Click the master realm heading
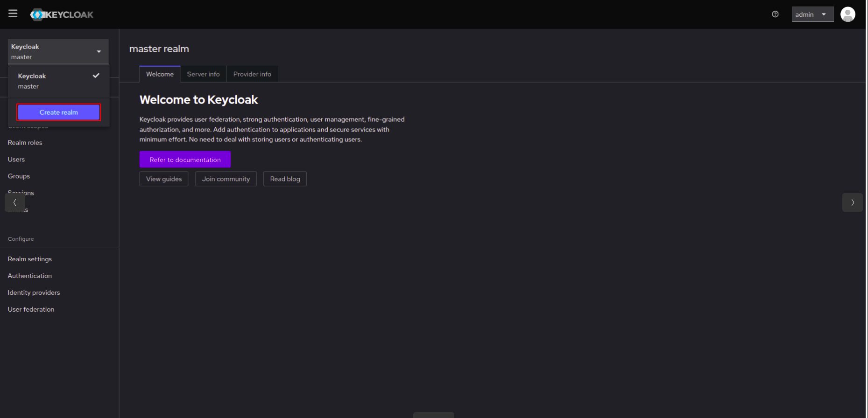Viewport: 868px width, 418px height. [x=159, y=49]
